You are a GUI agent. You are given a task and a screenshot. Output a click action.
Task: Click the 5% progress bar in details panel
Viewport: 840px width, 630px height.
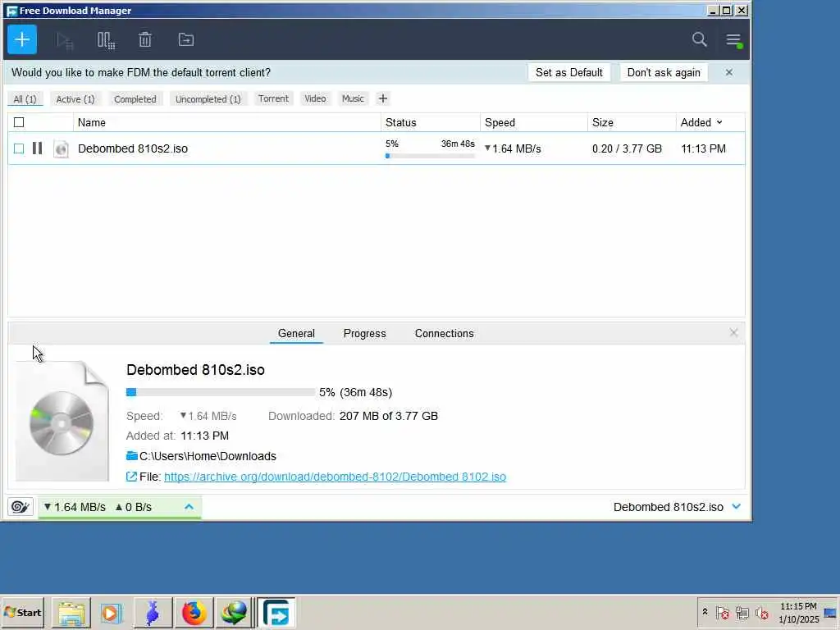point(221,392)
